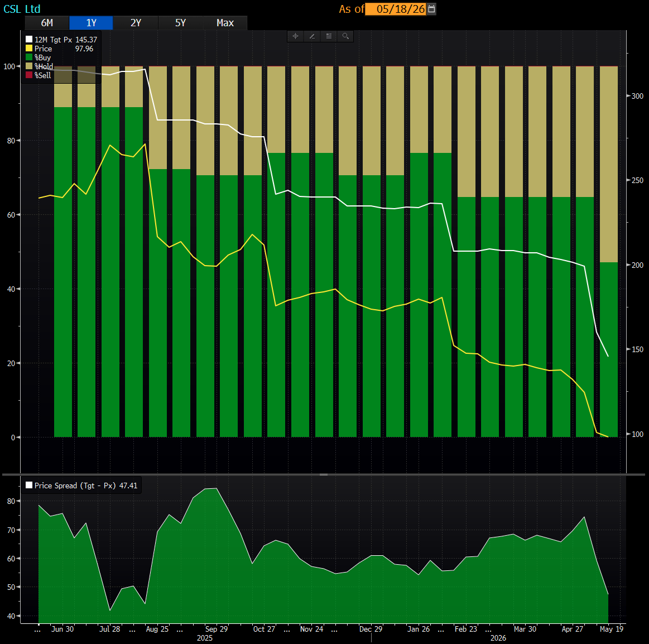
Task: Click the target price value 145.37
Action: pyautogui.click(x=86, y=40)
